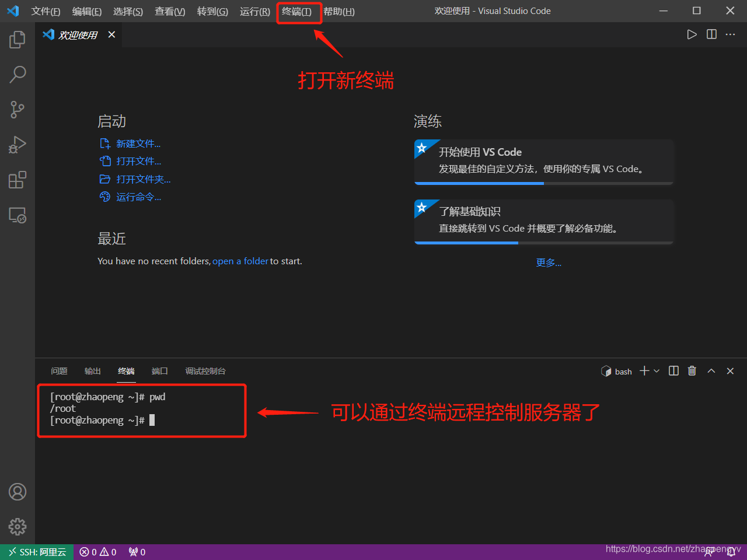
Task: Click the /root output line in terminal
Action: point(63,408)
